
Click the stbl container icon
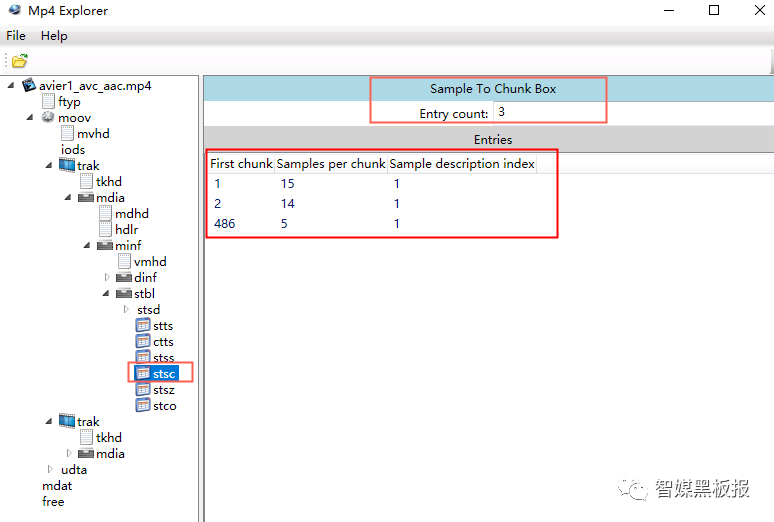pos(124,293)
